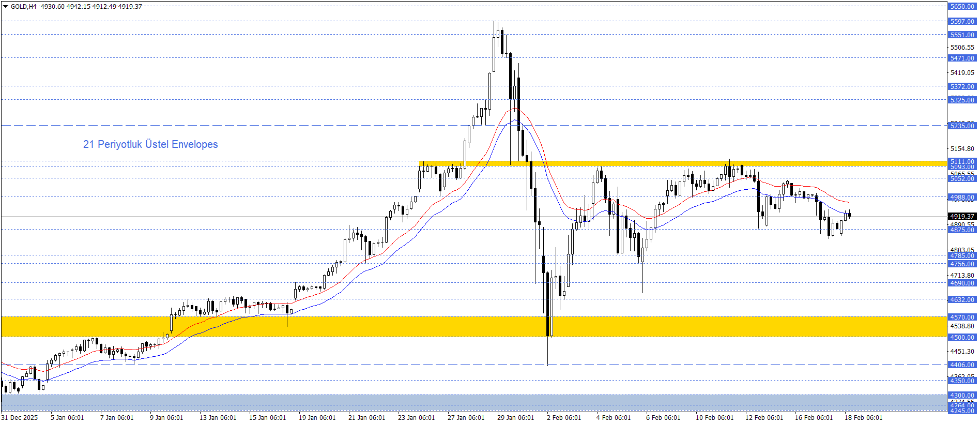
Task: Click the 4350.00 price level label
Action: pyautogui.click(x=962, y=381)
